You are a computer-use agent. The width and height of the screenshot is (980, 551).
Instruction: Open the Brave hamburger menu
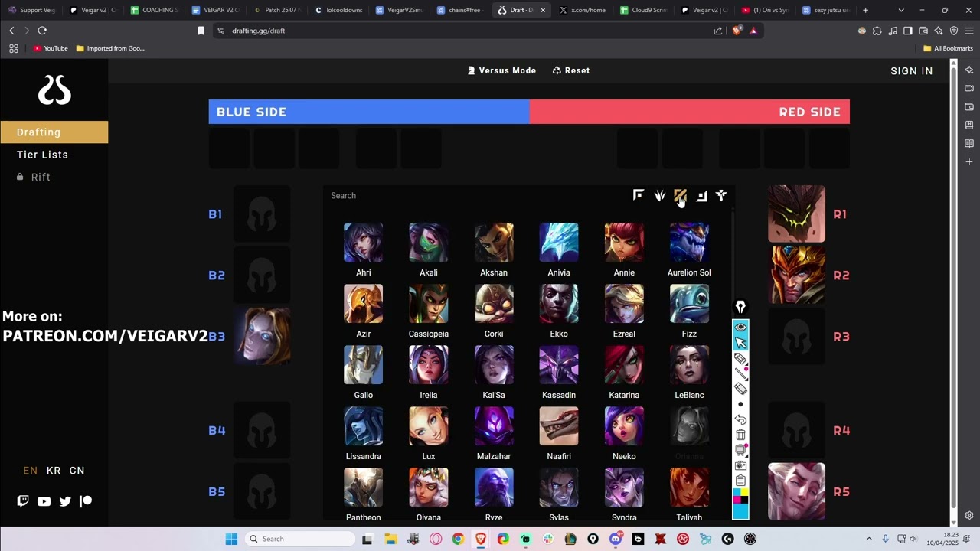point(969,31)
